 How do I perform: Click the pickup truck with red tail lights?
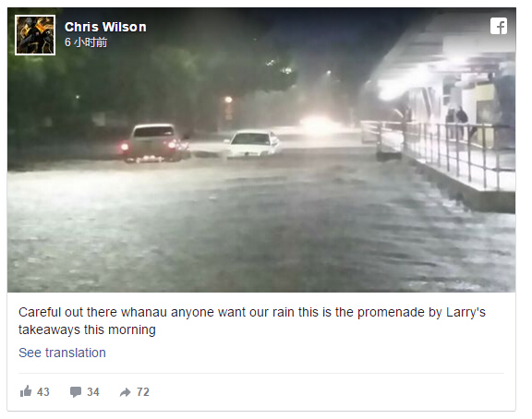154,143
